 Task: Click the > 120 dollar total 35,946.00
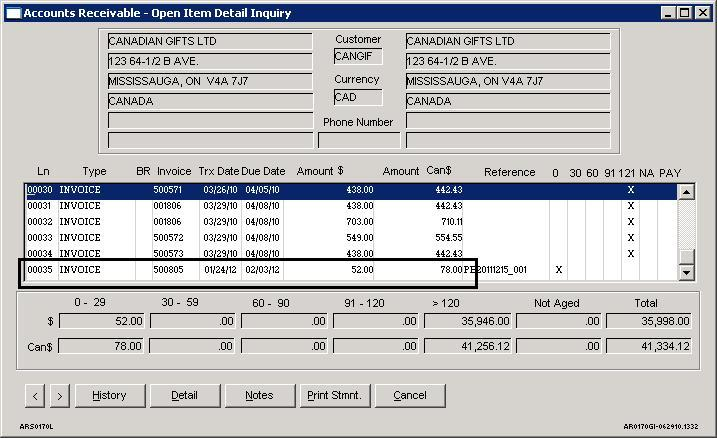467,321
